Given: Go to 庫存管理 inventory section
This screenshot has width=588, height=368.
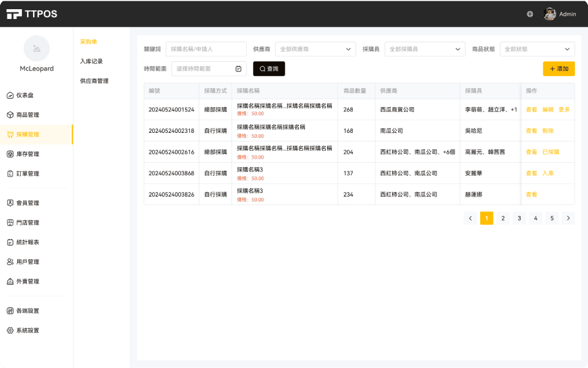Looking at the screenshot, I should point(27,154).
